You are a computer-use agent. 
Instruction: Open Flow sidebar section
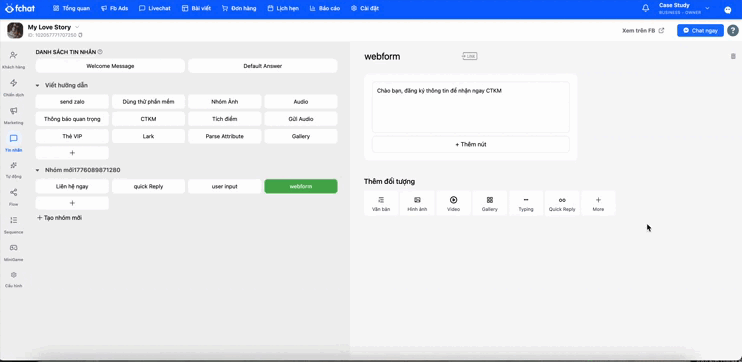coord(14,197)
